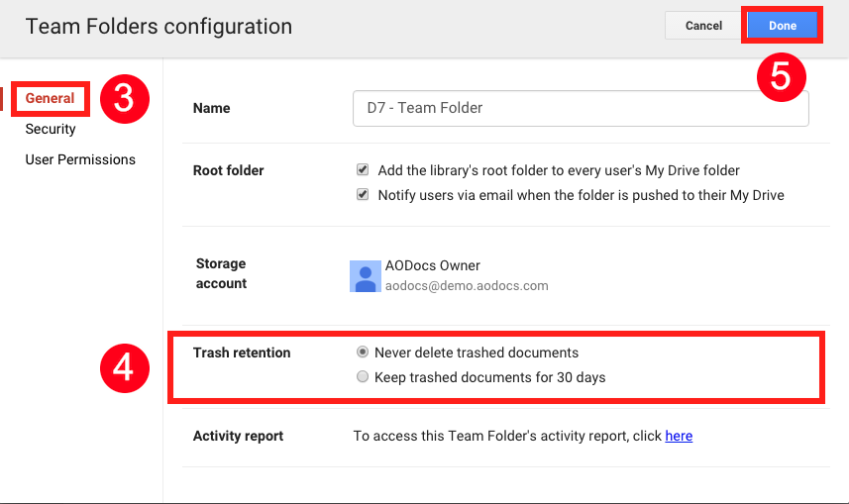Click the AODocs Owner avatar icon
The height and width of the screenshot is (504, 849).
click(365, 276)
